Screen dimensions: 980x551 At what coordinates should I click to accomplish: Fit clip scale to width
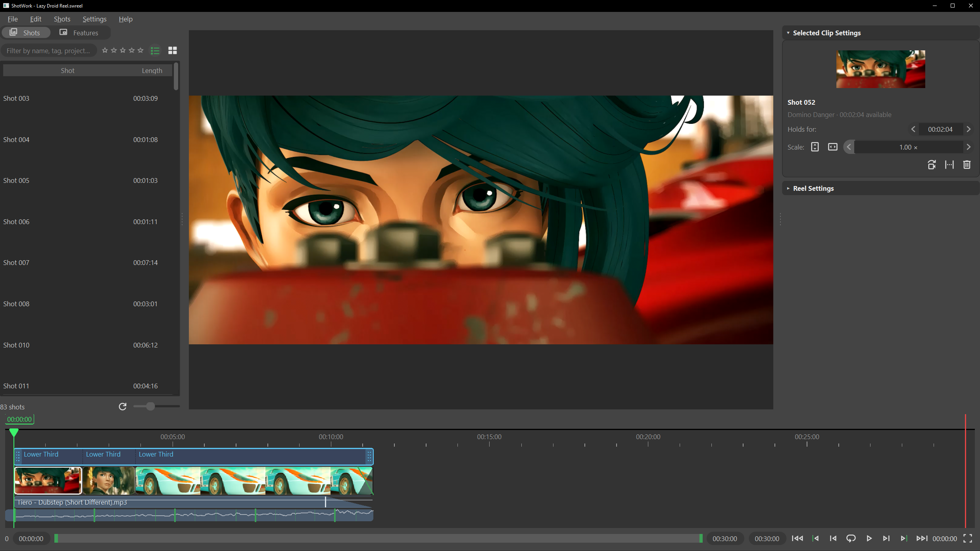(833, 147)
